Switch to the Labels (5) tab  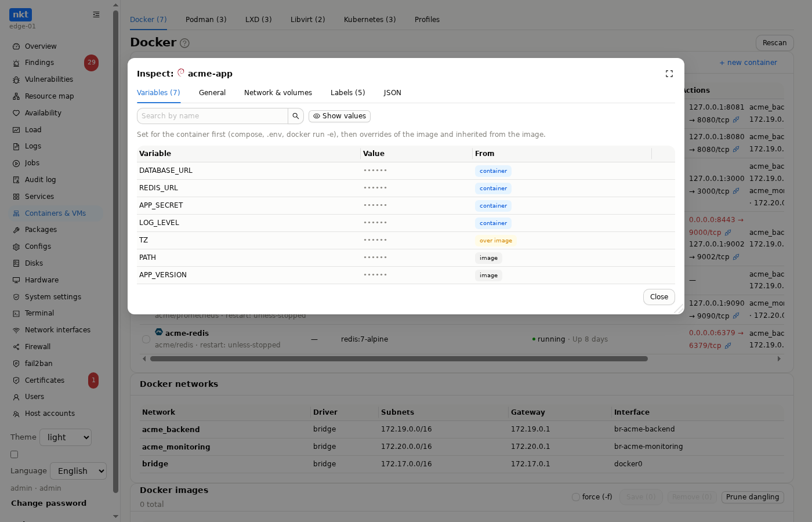[348, 93]
